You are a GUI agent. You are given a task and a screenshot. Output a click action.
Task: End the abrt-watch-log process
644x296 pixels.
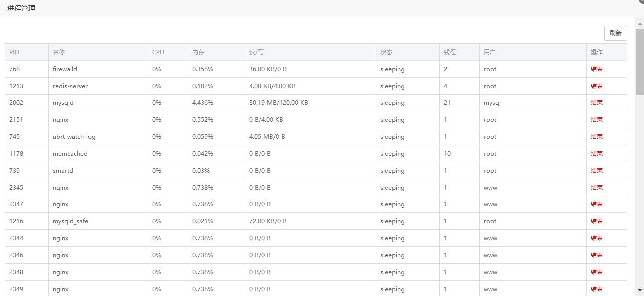click(x=596, y=137)
